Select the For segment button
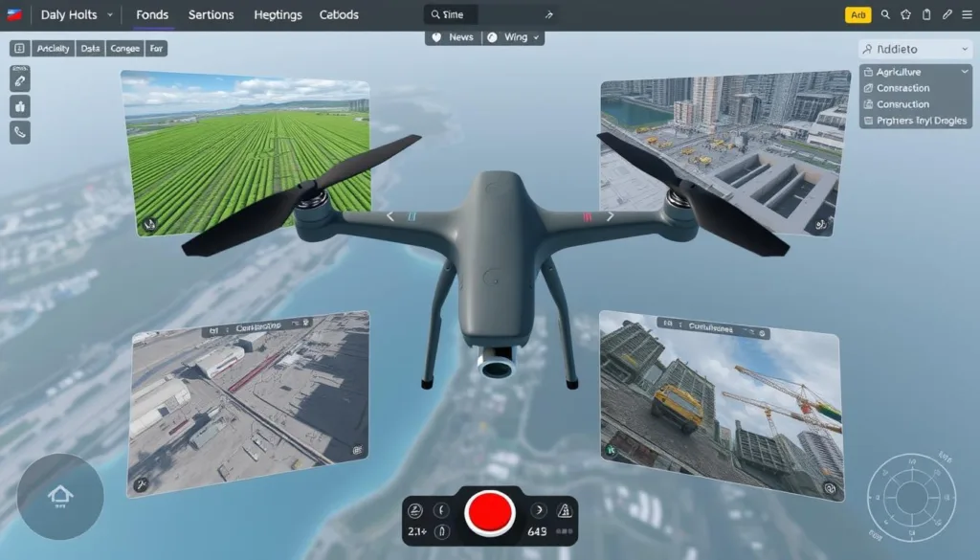 click(156, 48)
